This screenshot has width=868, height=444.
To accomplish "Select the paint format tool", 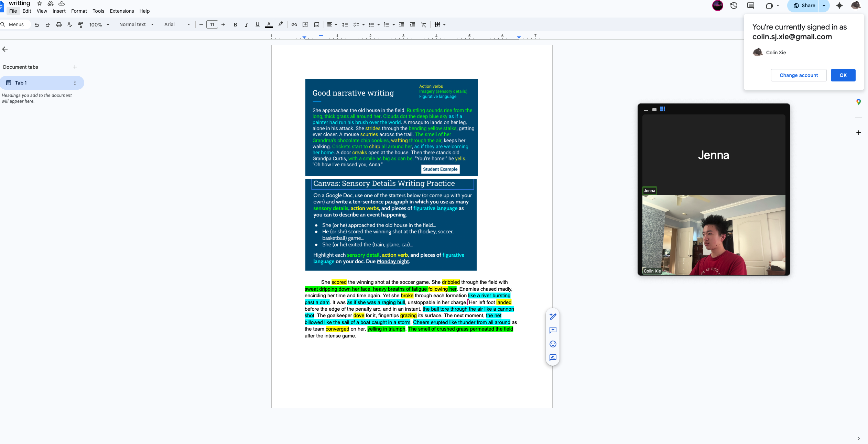I will (80, 25).
